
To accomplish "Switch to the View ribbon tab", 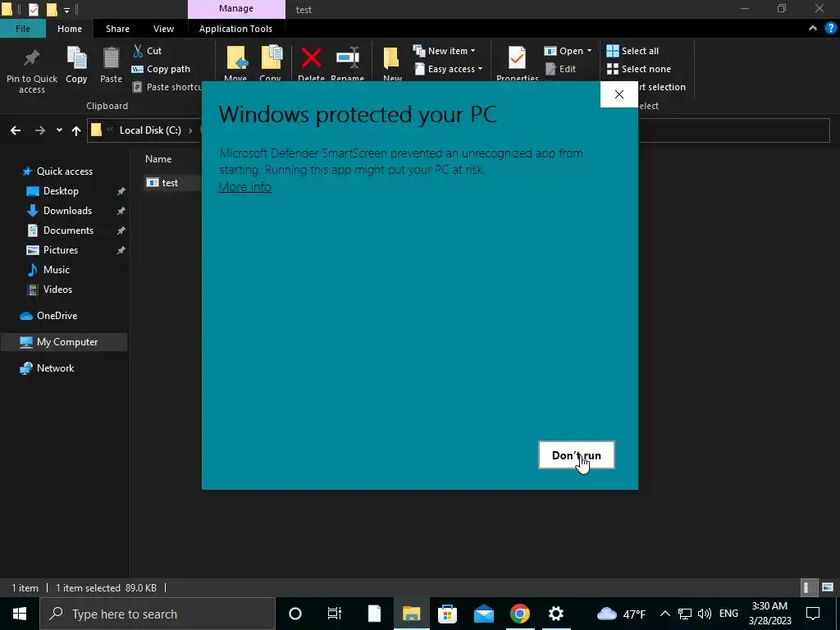I will [x=163, y=29].
